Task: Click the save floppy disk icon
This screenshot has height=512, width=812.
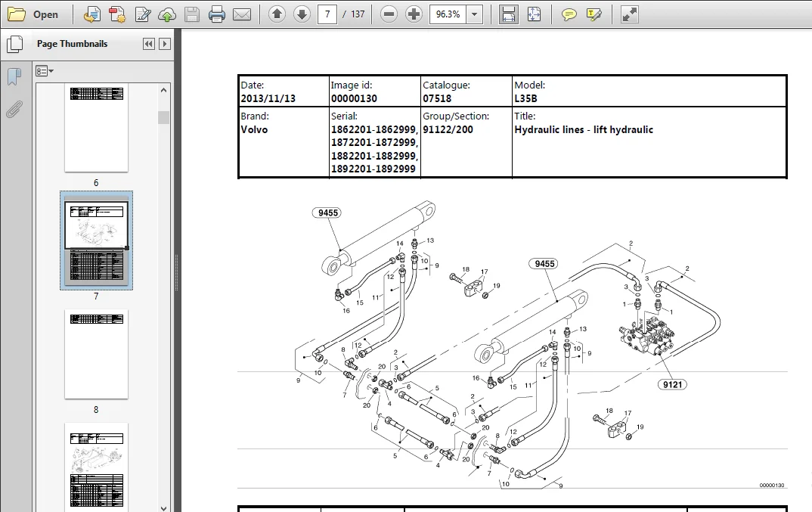Action: [x=191, y=14]
